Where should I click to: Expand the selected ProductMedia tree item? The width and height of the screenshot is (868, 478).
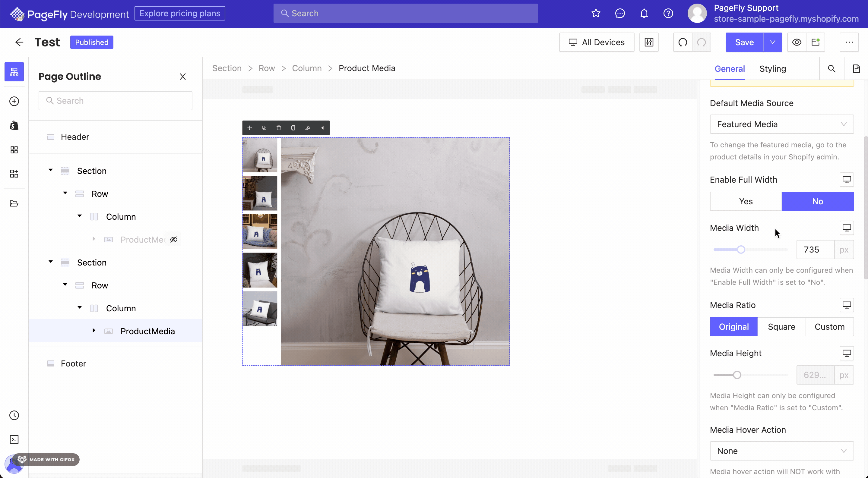94,331
